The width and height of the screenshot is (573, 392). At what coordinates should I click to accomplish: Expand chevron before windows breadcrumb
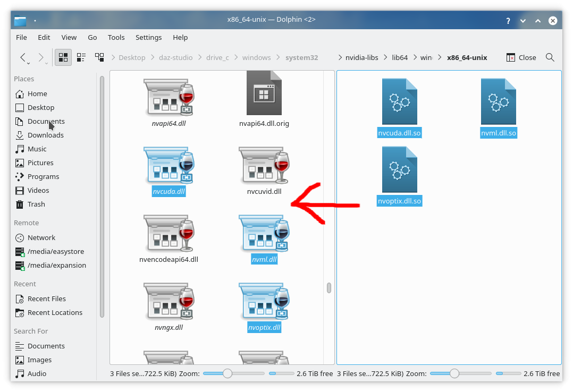236,57
